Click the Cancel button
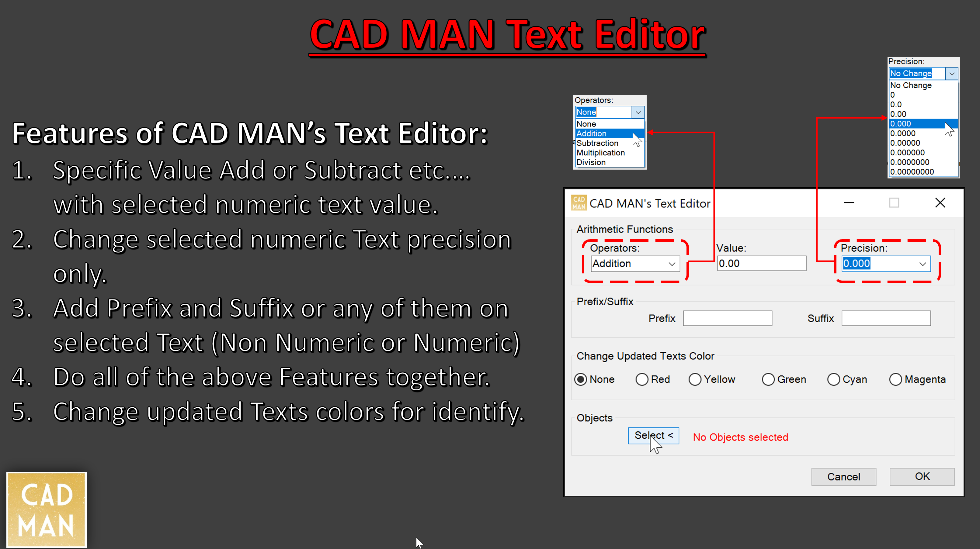The width and height of the screenshot is (980, 549). (x=843, y=476)
